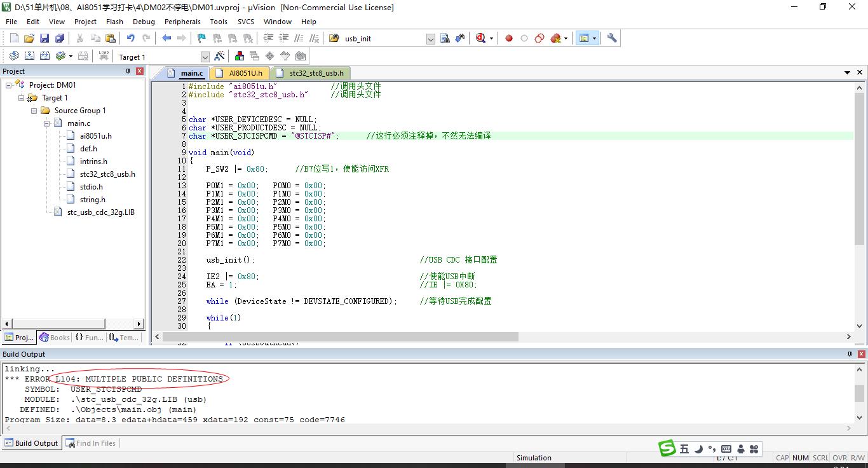Click the Build target toolbar icon
868x468 pixels.
(29, 56)
